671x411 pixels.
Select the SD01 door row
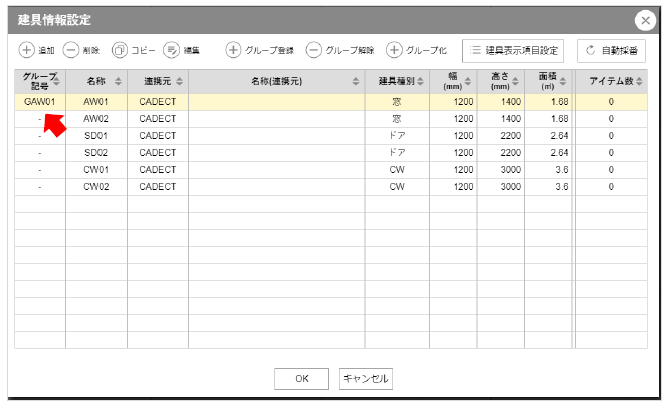point(96,135)
